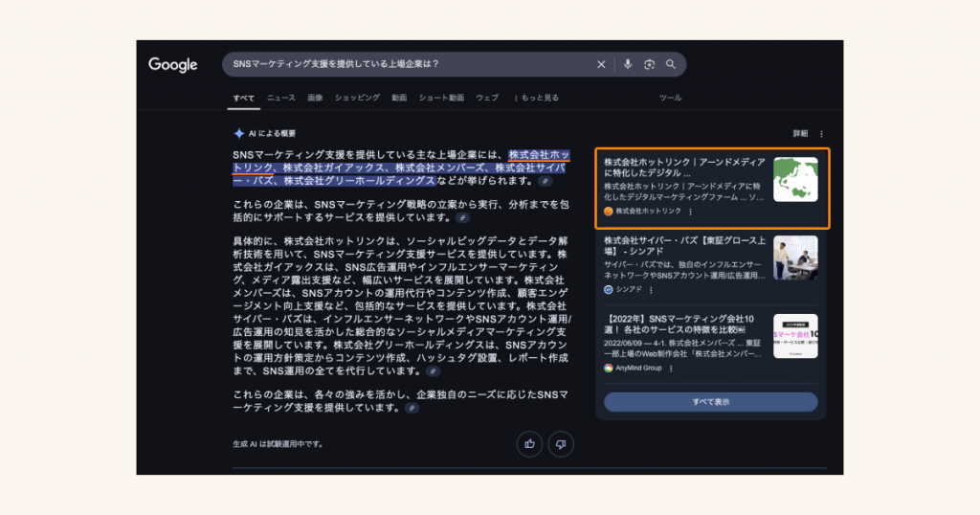Clear the search query with X icon
Viewport: 980px width, 515px height.
[601, 64]
